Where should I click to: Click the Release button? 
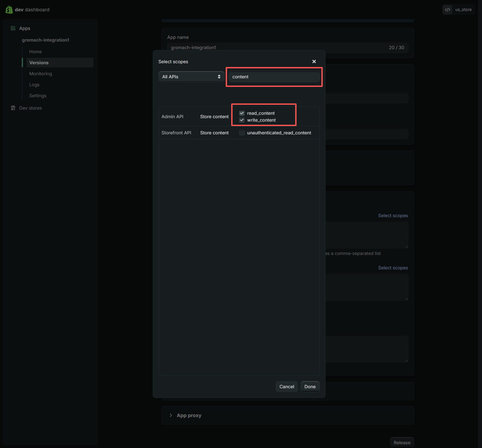(x=402, y=442)
